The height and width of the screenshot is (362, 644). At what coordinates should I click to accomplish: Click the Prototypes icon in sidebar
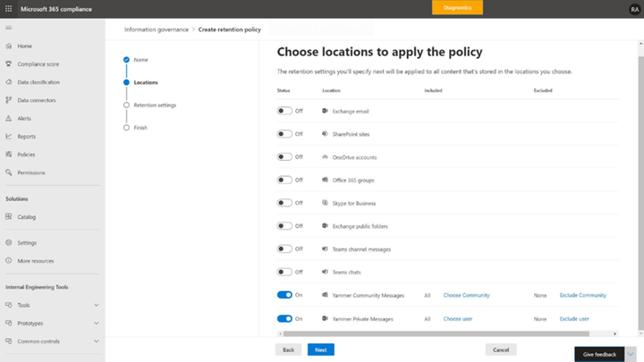pyautogui.click(x=9, y=323)
